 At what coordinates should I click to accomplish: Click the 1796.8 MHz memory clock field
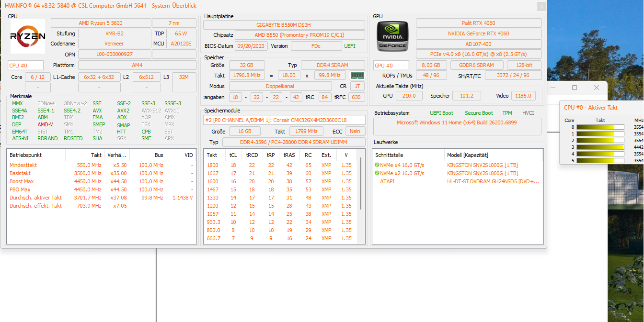pyautogui.click(x=247, y=75)
